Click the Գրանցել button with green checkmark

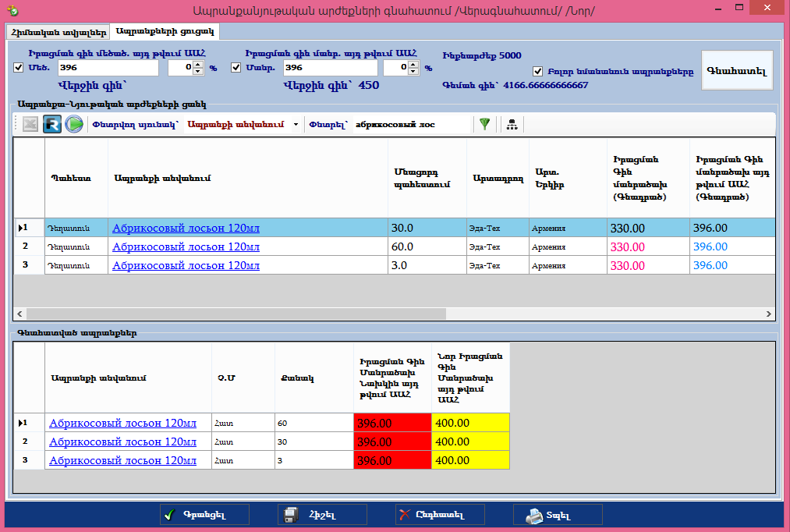(x=204, y=515)
